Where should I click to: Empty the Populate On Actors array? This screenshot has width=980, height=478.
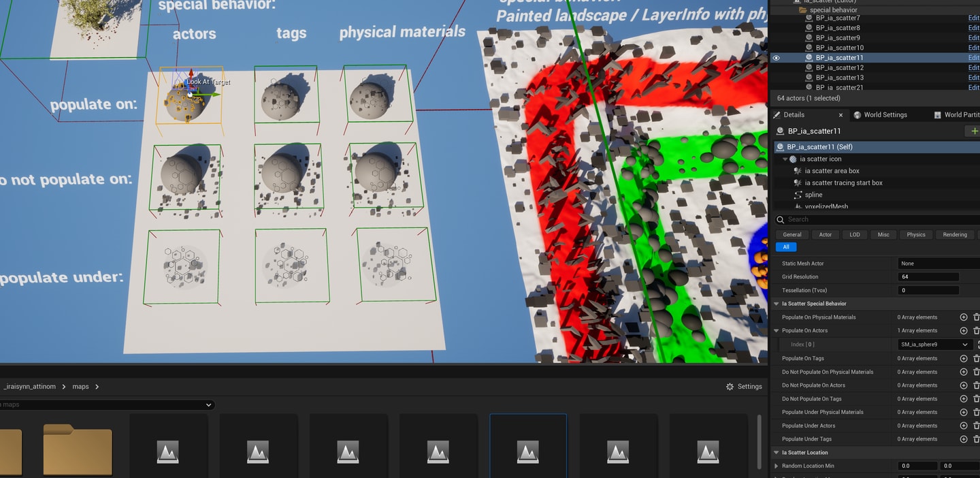[977, 331]
